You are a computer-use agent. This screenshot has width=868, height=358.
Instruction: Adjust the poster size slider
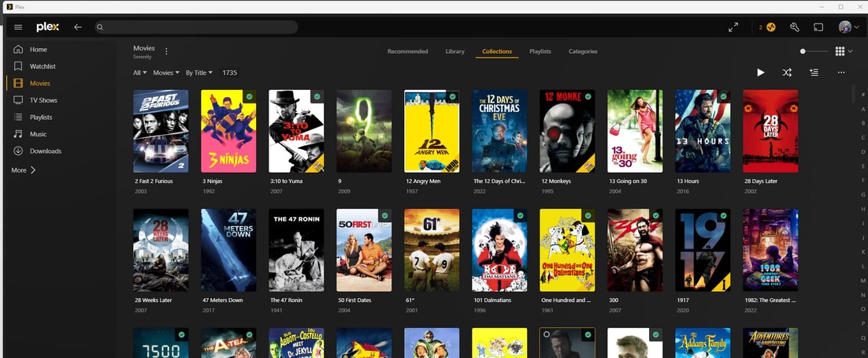pyautogui.click(x=814, y=51)
